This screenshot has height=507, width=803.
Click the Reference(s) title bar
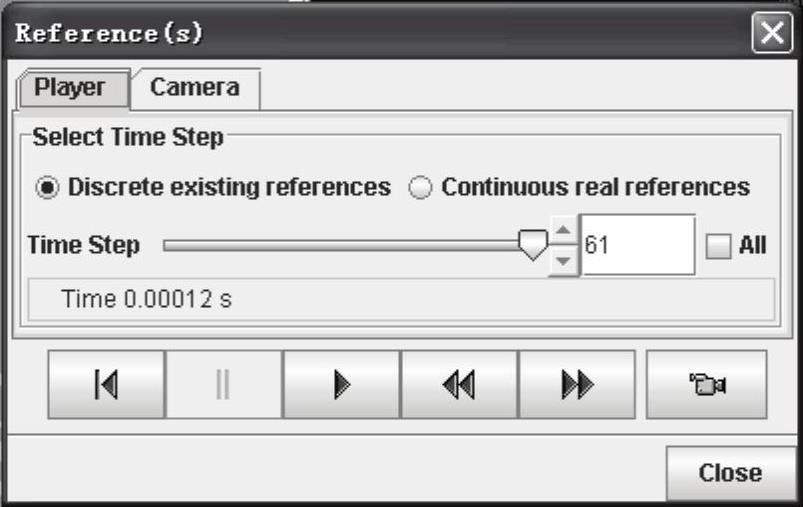(380, 34)
